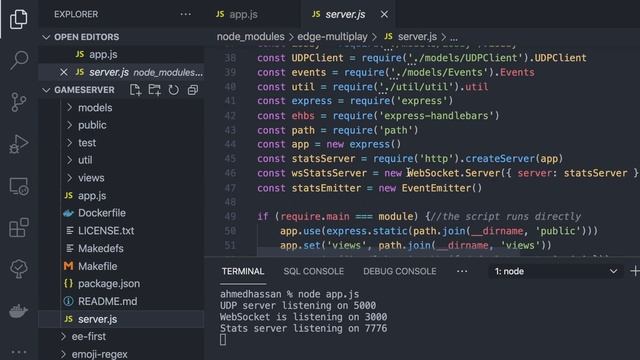Click node_modules breadcrumb segment
Image resolution: width=640 pixels, height=360 pixels.
pos(251,37)
